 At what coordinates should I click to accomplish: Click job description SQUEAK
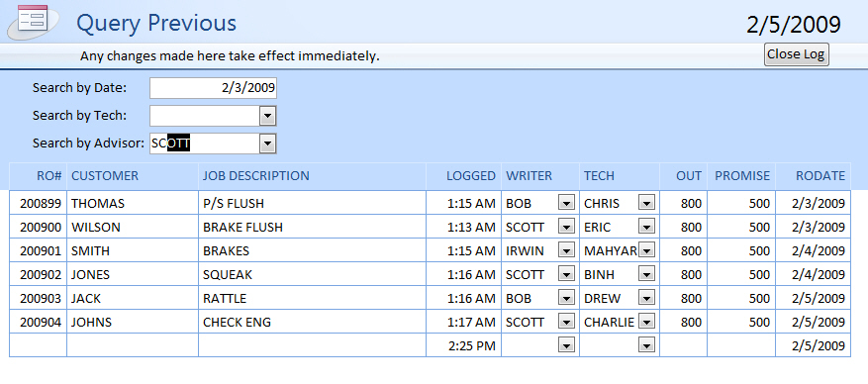pyautogui.click(x=312, y=274)
